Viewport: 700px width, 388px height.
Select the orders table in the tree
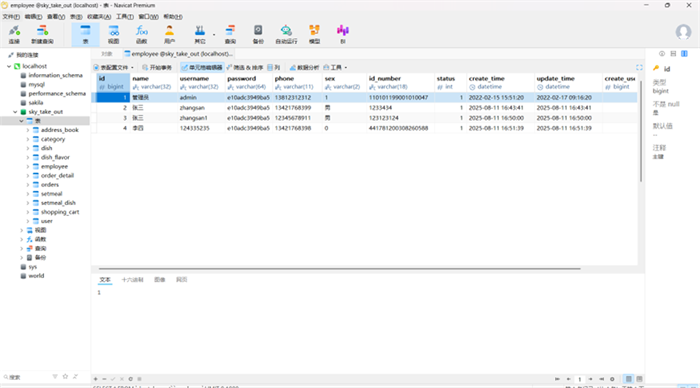[x=50, y=185]
